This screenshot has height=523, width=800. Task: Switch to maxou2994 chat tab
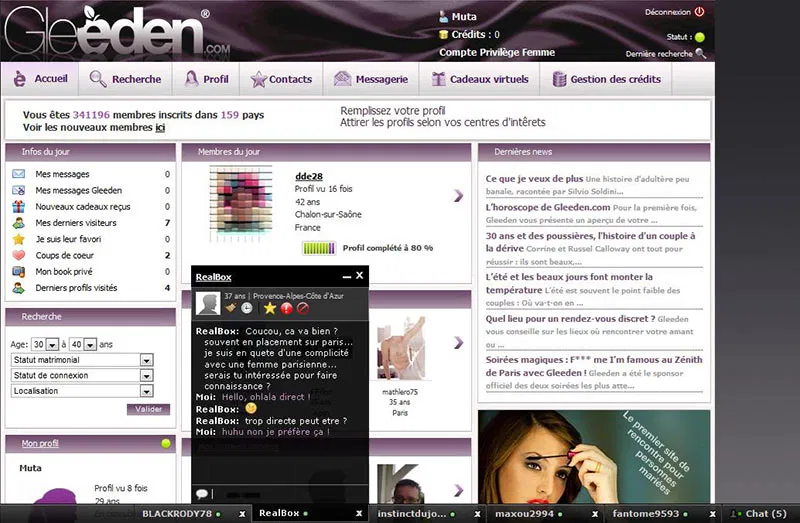524,514
